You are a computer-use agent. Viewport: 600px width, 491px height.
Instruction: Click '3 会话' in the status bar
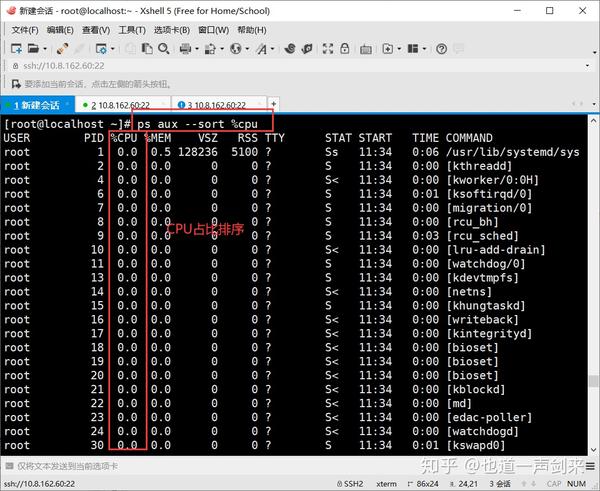pyautogui.click(x=500, y=484)
